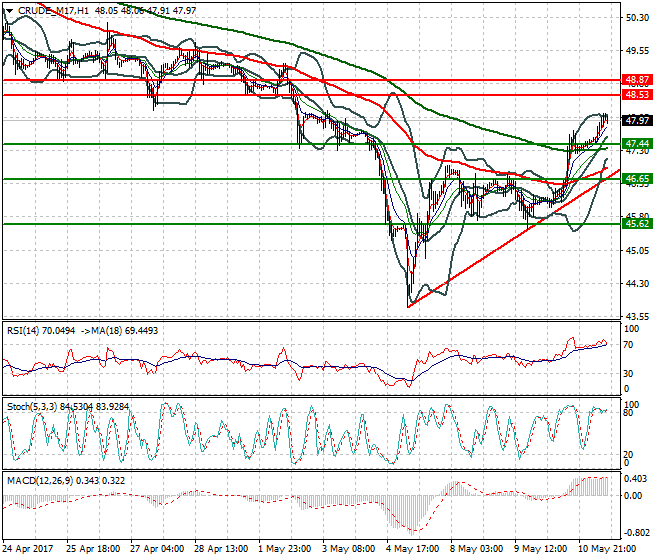Click the Stochastic scale value 80
This screenshot has width=660, height=560.
628,413
